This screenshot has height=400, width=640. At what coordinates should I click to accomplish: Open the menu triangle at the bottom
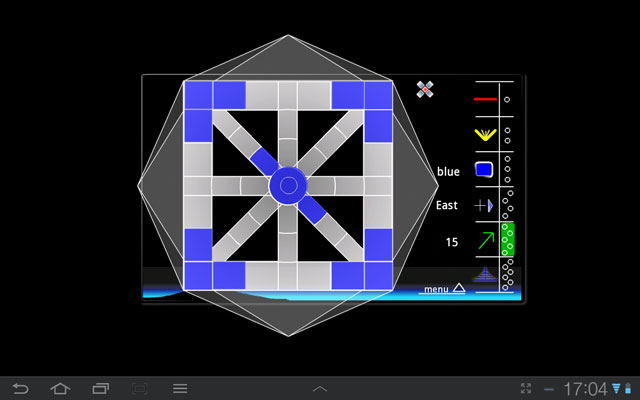coord(459,288)
